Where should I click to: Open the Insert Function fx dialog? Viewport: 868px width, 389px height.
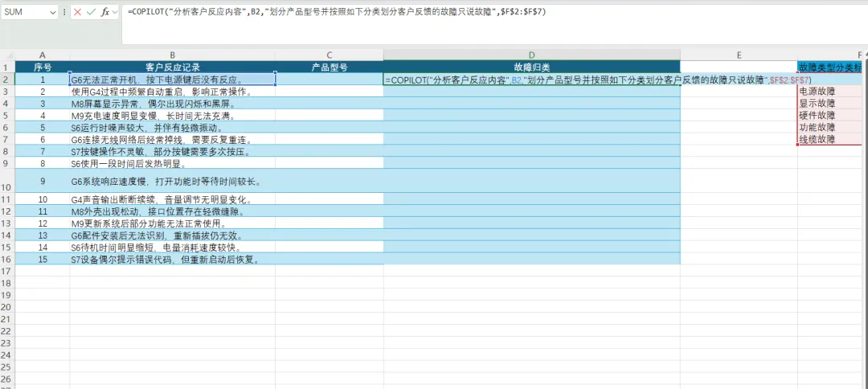pos(104,12)
